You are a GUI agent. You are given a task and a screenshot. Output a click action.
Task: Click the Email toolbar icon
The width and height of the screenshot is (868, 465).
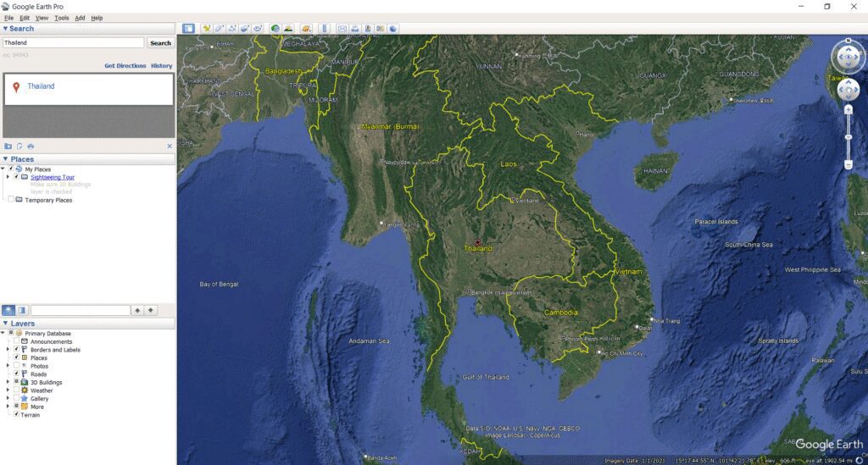pos(342,28)
